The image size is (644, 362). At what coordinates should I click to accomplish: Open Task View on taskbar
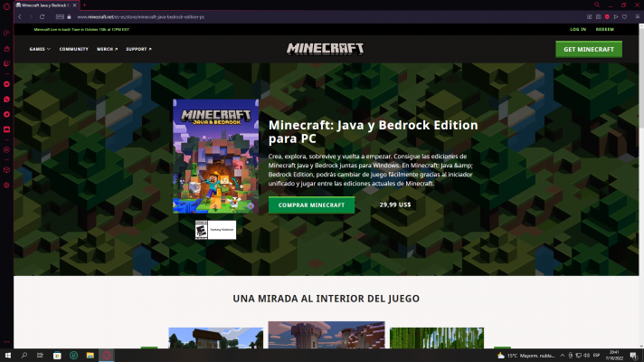click(40, 356)
